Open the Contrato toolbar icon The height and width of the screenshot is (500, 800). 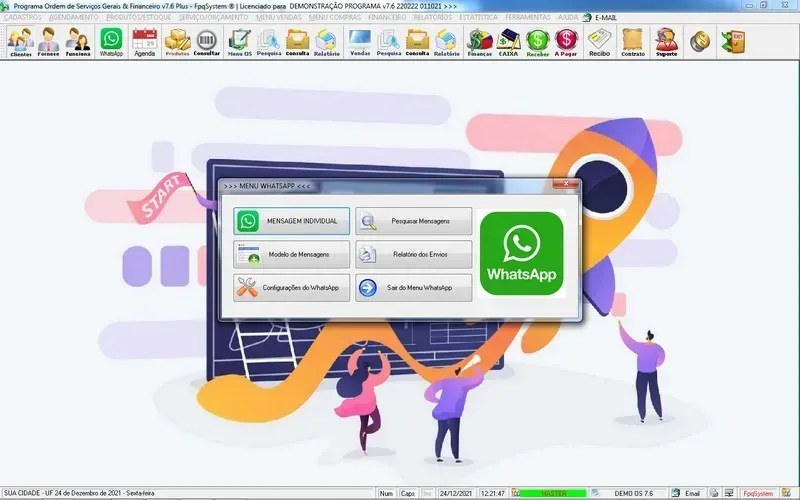632,42
